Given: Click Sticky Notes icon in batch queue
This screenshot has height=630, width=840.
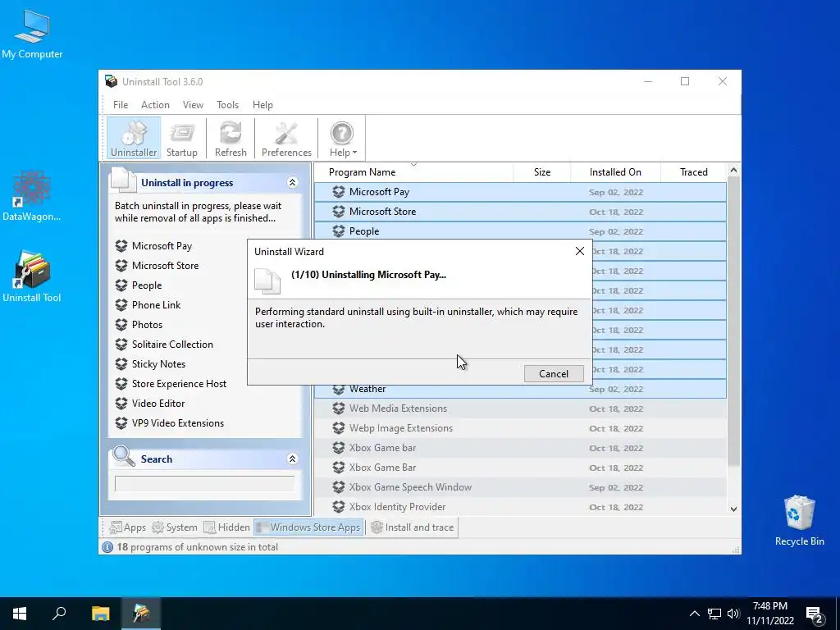Looking at the screenshot, I should [x=121, y=364].
